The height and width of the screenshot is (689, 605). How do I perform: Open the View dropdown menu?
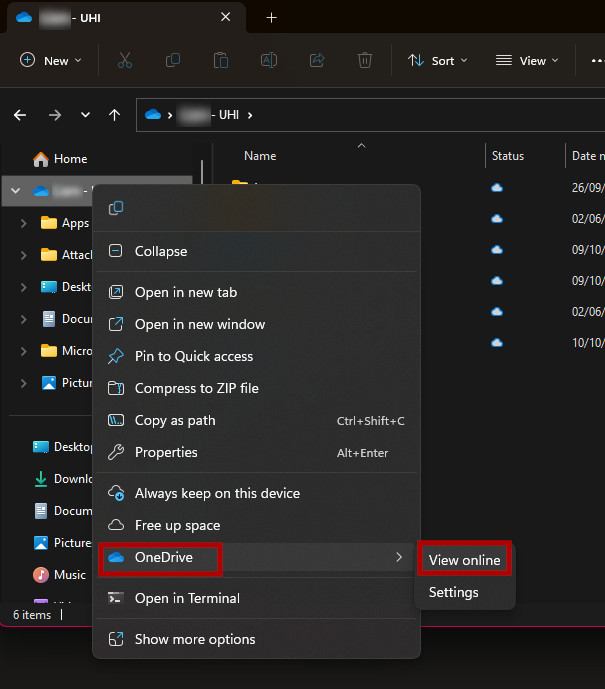(x=521, y=60)
